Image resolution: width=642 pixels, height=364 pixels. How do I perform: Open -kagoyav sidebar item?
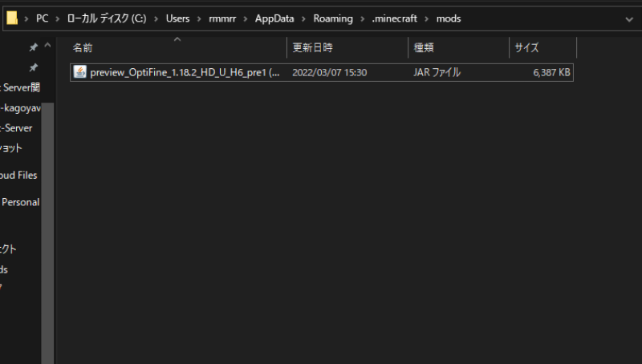[x=21, y=108]
